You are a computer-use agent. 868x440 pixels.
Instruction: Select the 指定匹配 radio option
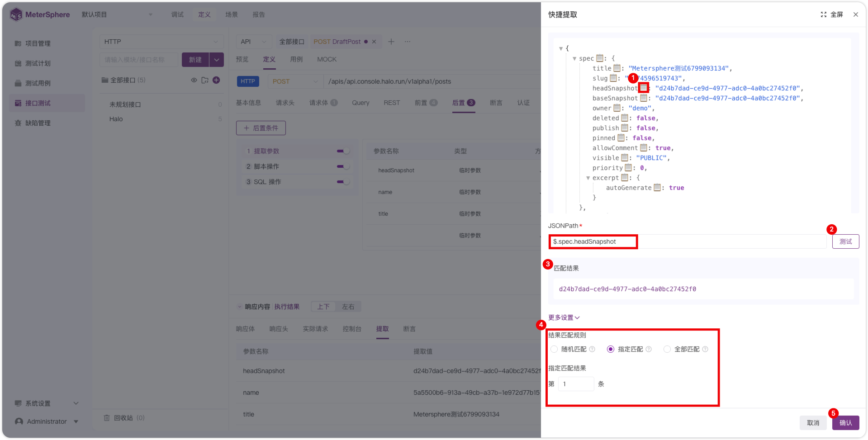(x=611, y=349)
